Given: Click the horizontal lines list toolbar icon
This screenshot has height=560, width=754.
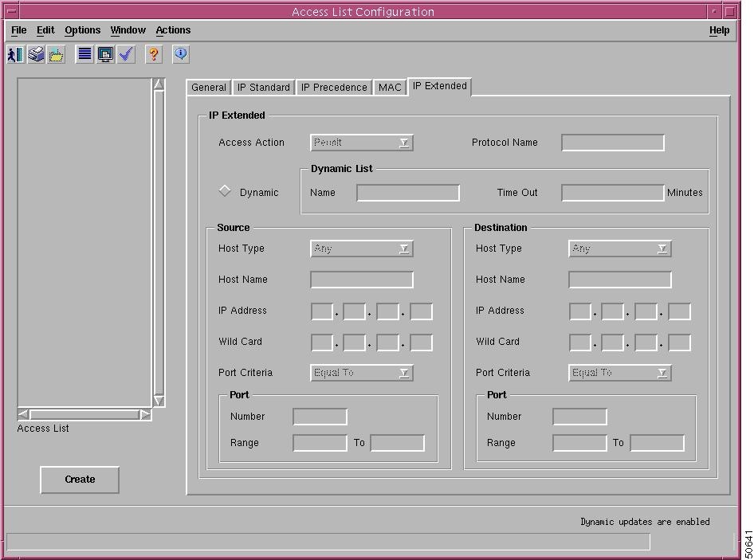Looking at the screenshot, I should click(84, 54).
